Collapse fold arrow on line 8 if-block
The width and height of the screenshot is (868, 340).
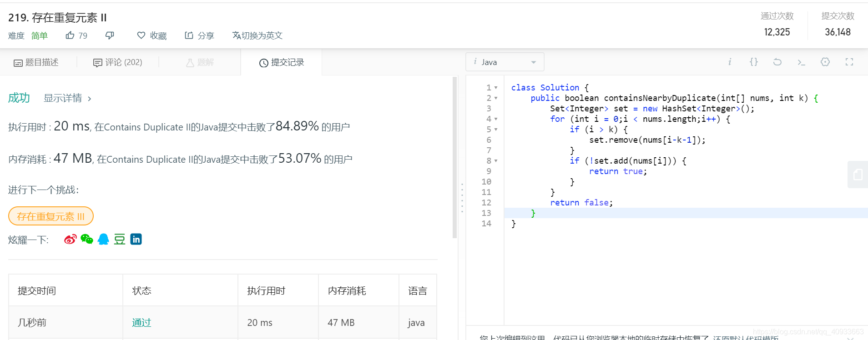pos(496,161)
